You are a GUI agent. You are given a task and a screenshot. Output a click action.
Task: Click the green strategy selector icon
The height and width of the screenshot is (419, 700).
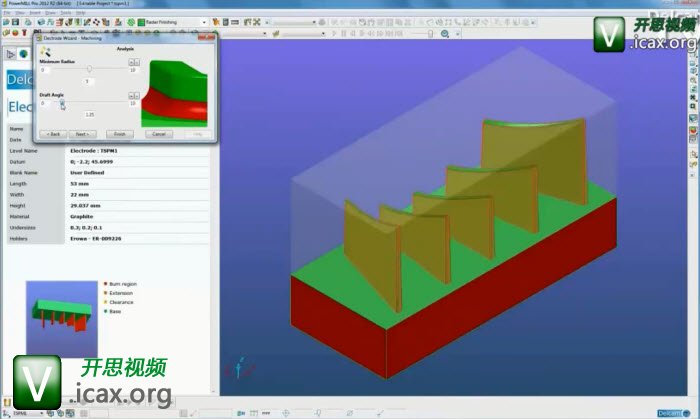pos(131,22)
